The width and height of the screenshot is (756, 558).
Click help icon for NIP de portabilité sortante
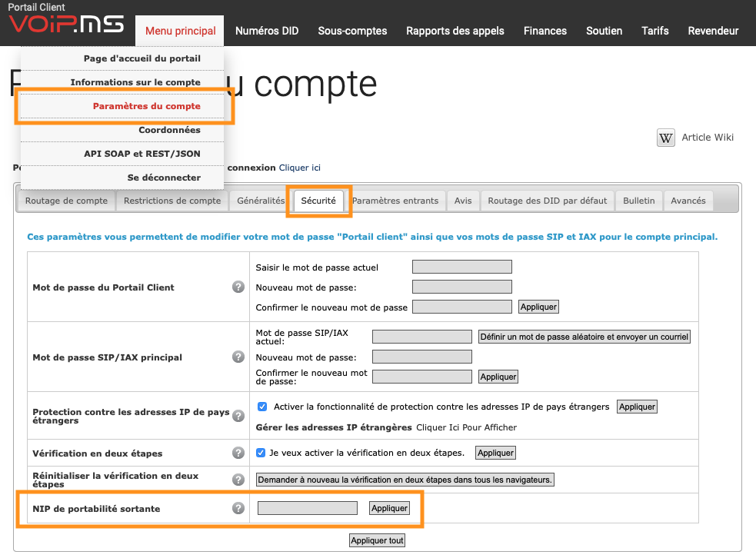click(238, 508)
